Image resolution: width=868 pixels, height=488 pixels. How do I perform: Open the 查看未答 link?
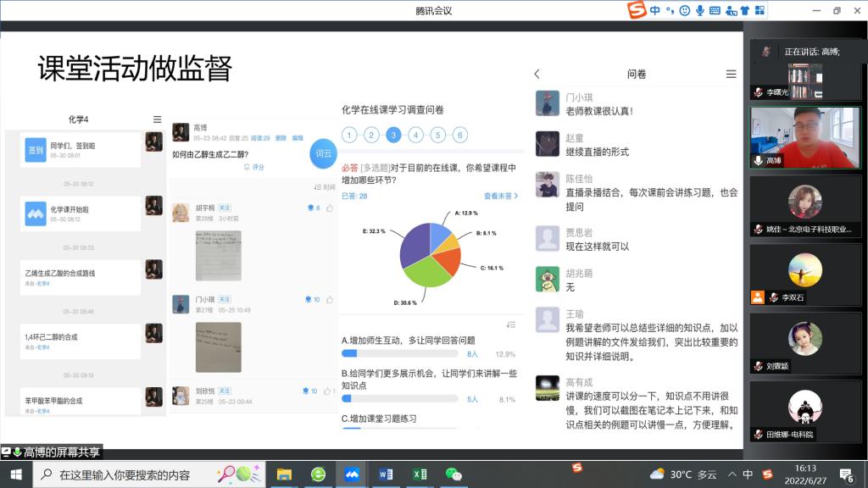tap(500, 196)
